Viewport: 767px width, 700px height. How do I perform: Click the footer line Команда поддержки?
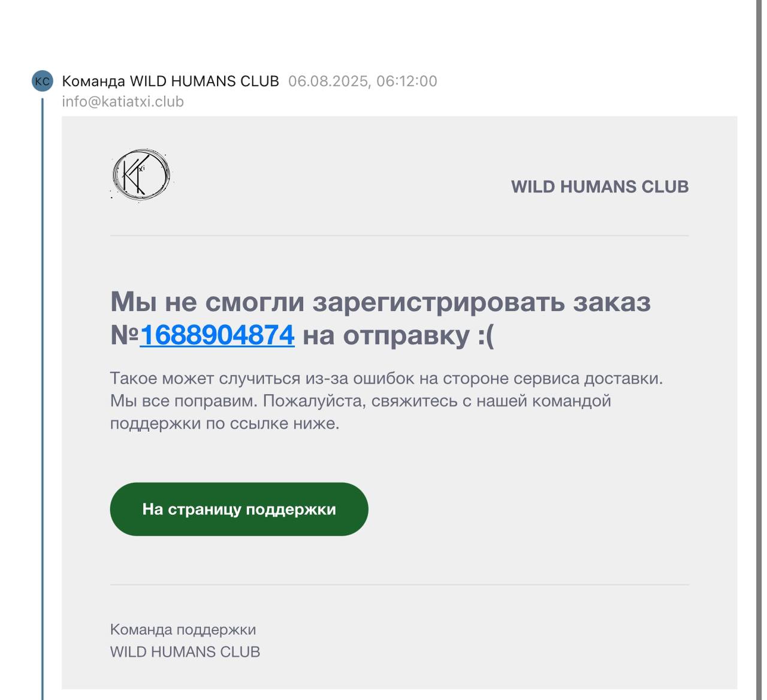[183, 630]
